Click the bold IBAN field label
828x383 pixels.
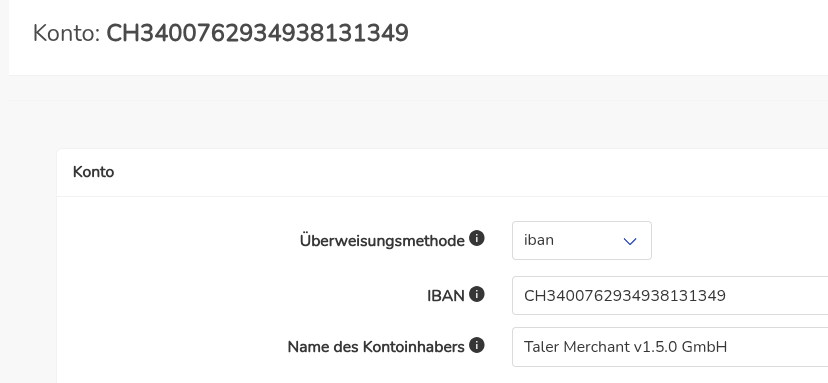click(x=445, y=296)
